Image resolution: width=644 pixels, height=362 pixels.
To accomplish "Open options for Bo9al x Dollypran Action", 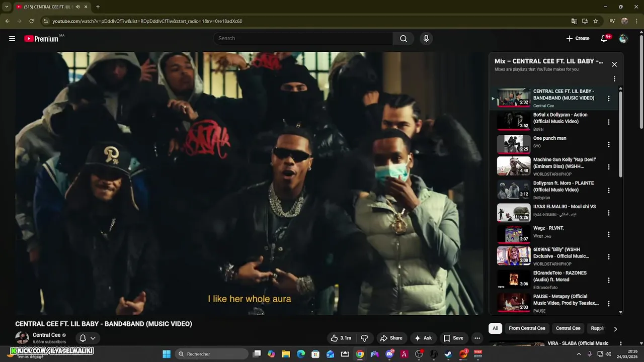I will point(609,122).
